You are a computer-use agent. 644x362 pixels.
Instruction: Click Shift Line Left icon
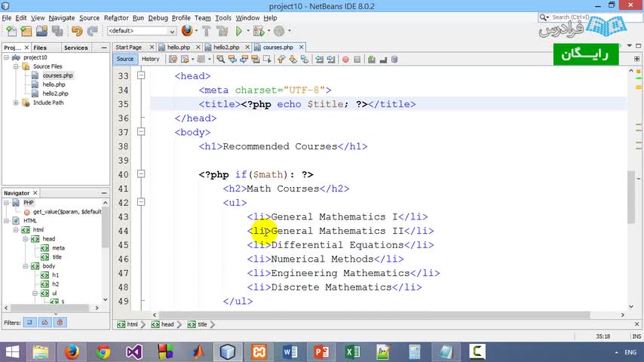pyautogui.click(x=319, y=59)
